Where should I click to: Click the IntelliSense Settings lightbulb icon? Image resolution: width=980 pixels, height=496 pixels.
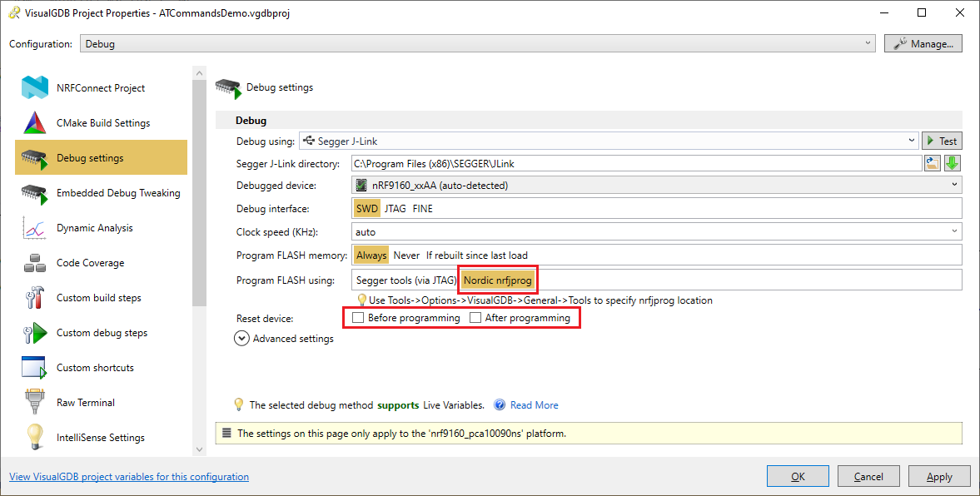pyautogui.click(x=34, y=437)
